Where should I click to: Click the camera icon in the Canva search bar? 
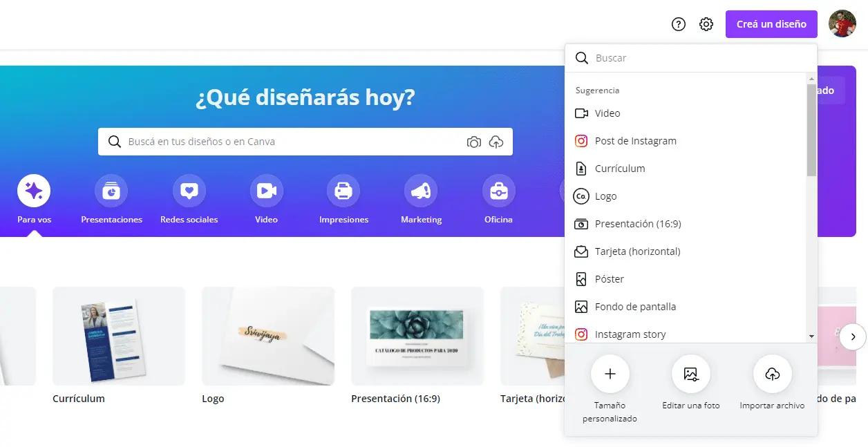click(473, 142)
